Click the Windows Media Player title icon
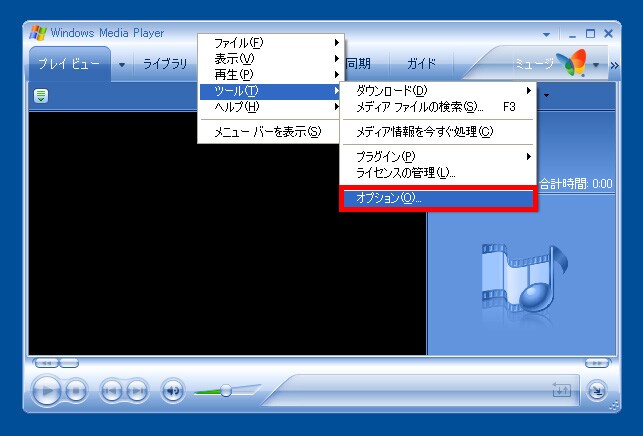The height and width of the screenshot is (436, 643). (x=38, y=32)
